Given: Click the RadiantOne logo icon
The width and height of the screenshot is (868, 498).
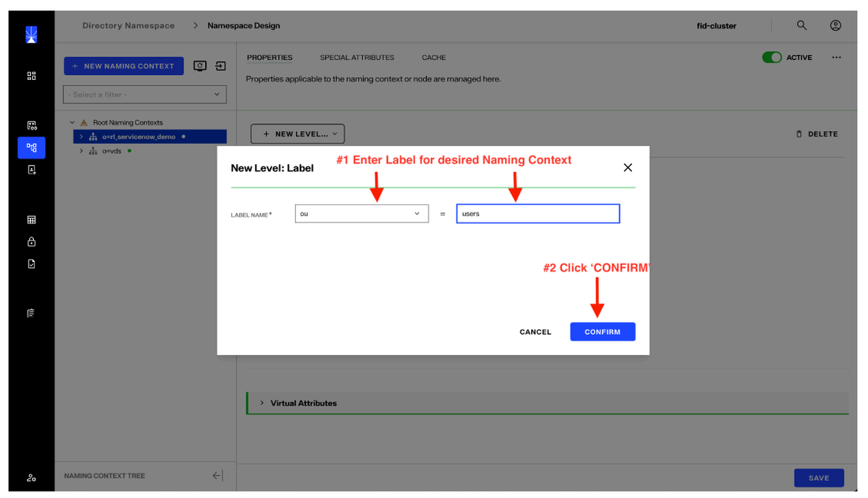Looking at the screenshot, I should click(x=32, y=35).
